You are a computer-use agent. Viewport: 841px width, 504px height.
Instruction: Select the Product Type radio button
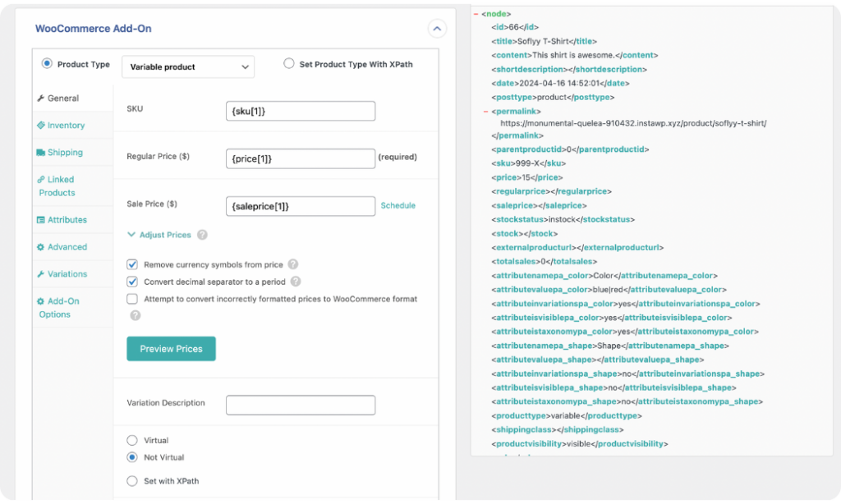(x=47, y=64)
